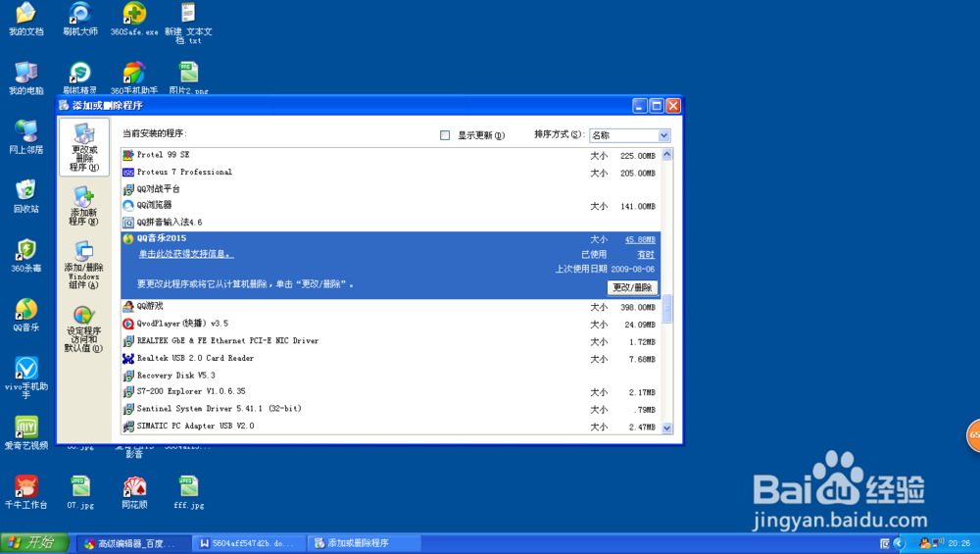Open 我的电脑 desktop icon
The image size is (980, 554).
[25, 78]
